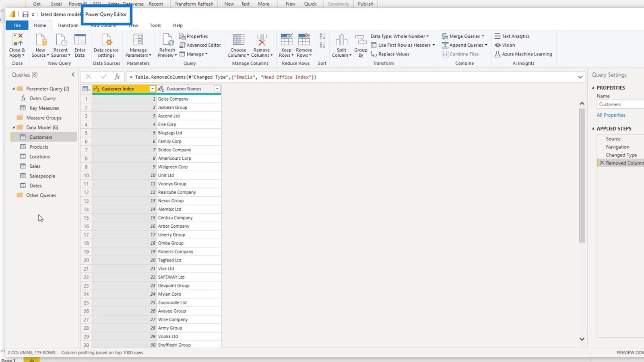Collapse the Queries pane
This screenshot has height=362, width=644.
point(73,74)
